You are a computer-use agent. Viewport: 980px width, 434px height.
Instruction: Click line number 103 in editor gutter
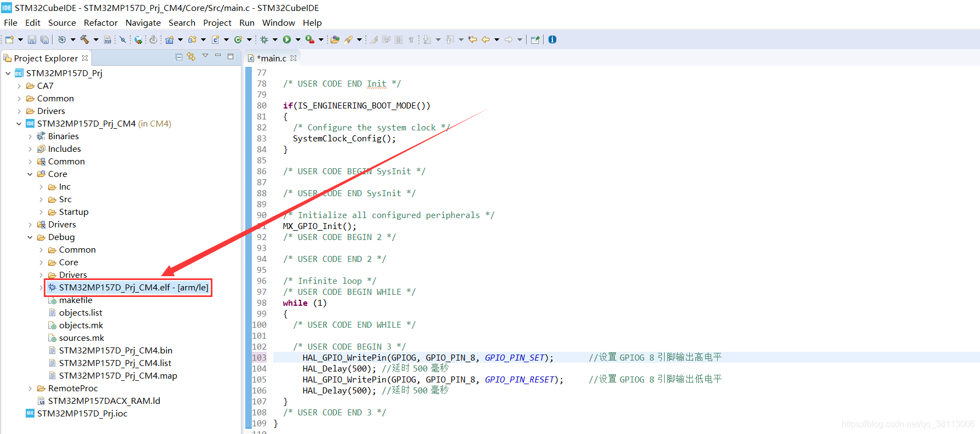point(260,357)
